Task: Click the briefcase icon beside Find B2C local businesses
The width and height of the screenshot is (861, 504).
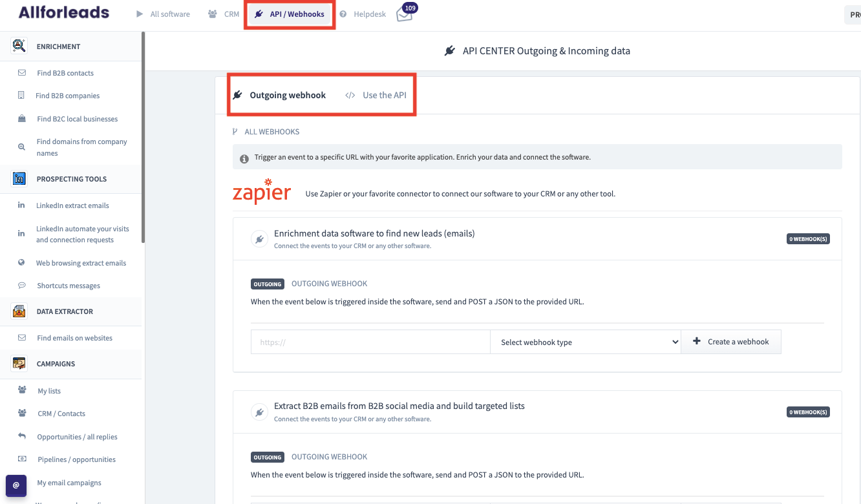Action: (22, 119)
